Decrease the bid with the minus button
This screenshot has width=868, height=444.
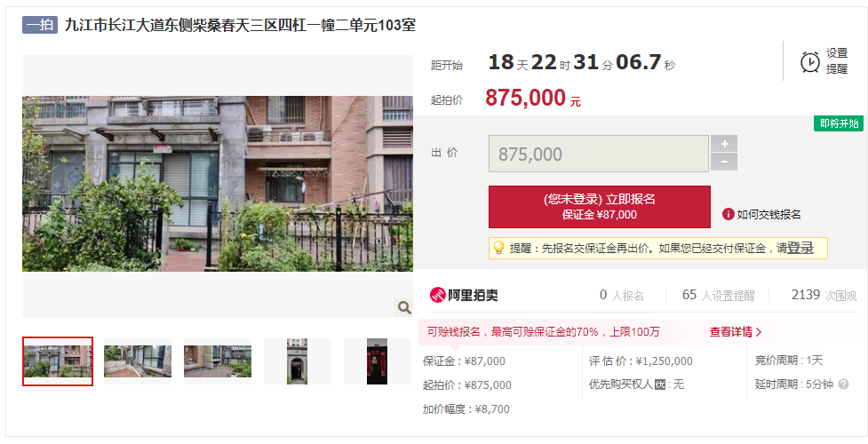724,163
